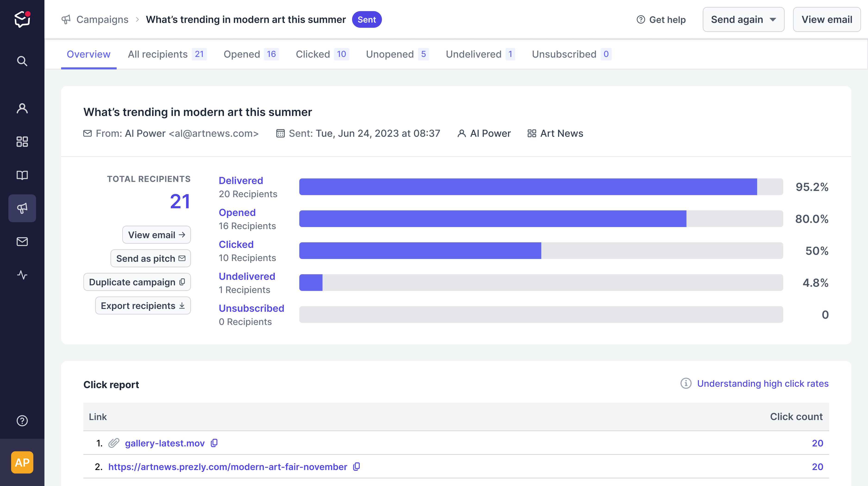The image size is (868, 486).
Task: Open the sidebar help question mark icon
Action: pos(22,421)
